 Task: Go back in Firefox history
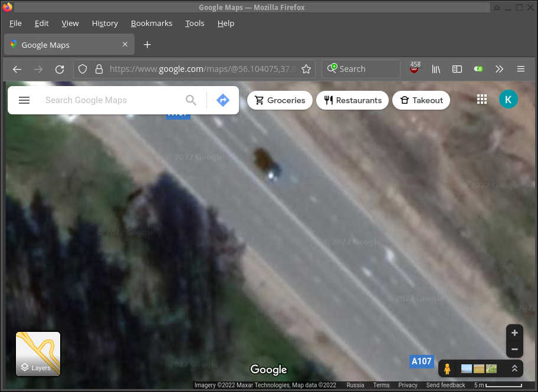tap(17, 70)
